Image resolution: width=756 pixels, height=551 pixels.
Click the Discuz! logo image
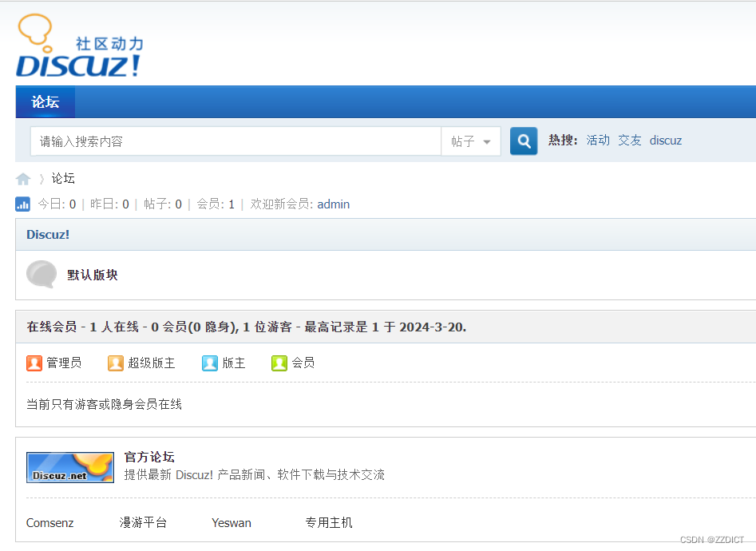pos(80,46)
